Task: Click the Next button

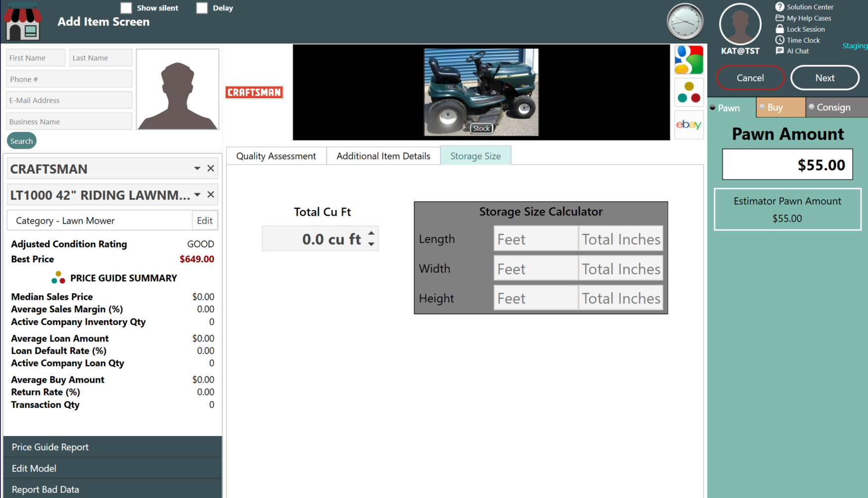Action: click(x=825, y=78)
